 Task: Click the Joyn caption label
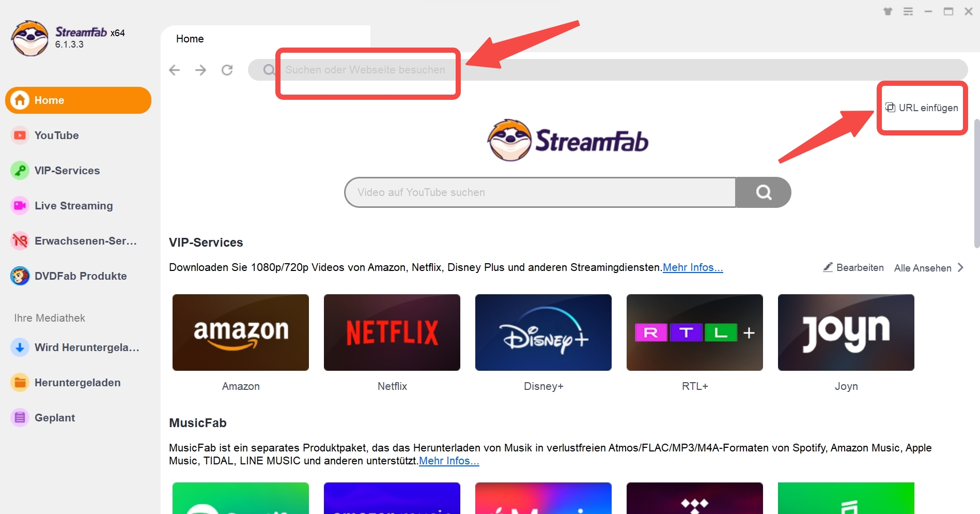846,386
